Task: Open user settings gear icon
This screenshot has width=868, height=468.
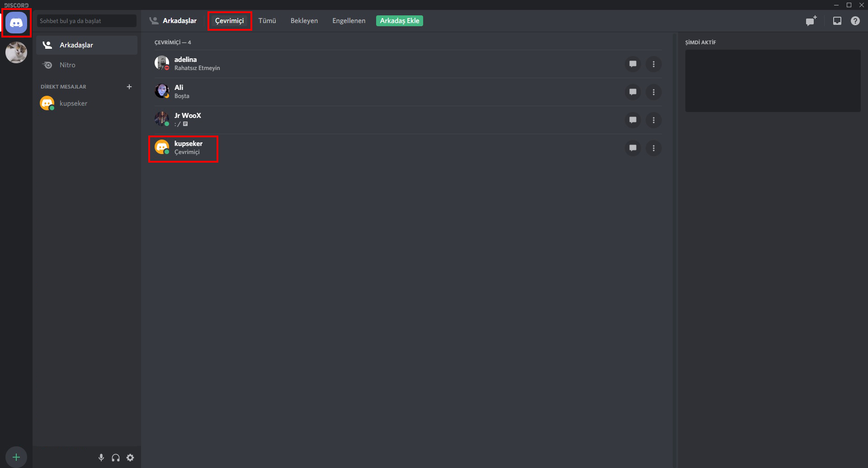Action: tap(130, 458)
